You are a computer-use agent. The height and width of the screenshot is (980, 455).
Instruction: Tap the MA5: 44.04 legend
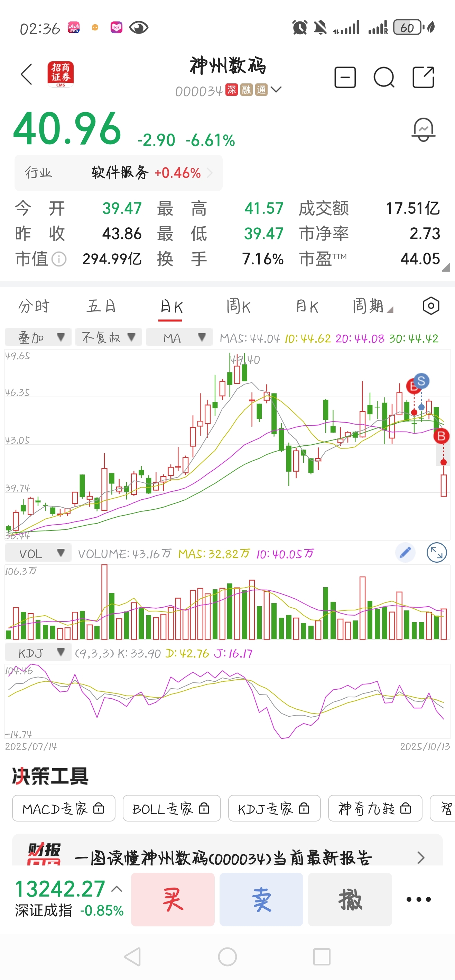click(x=250, y=338)
